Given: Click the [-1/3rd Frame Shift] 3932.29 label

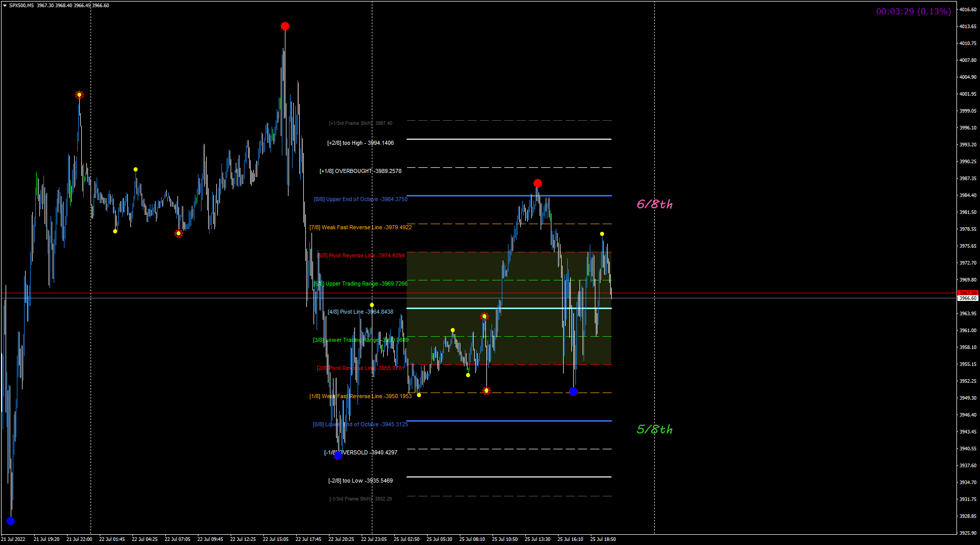Looking at the screenshot, I should (x=361, y=499).
